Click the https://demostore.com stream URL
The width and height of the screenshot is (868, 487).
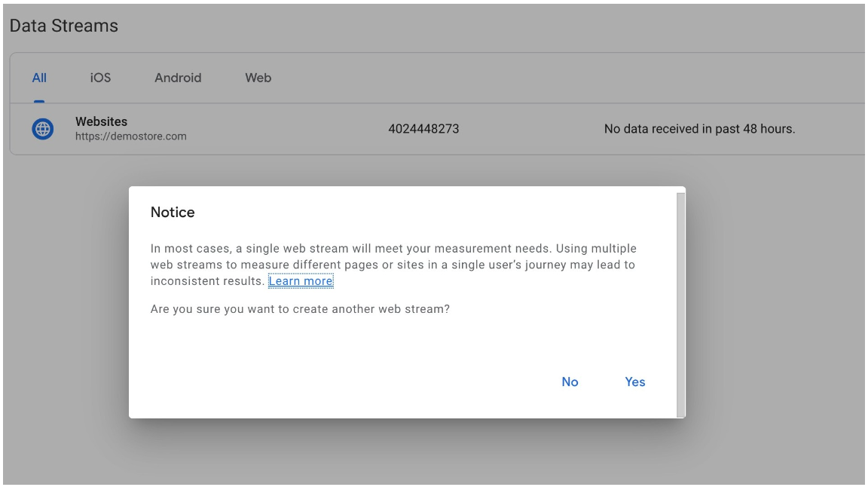[130, 137]
